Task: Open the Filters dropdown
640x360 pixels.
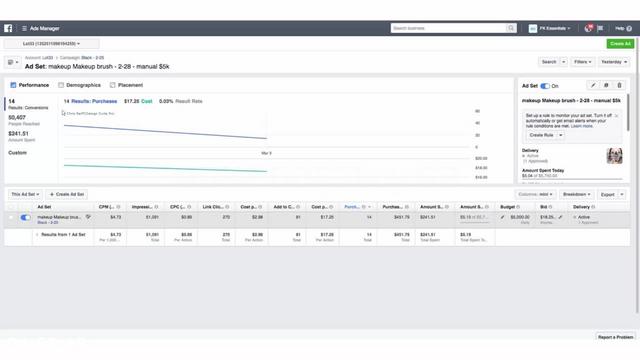Action: coord(582,62)
